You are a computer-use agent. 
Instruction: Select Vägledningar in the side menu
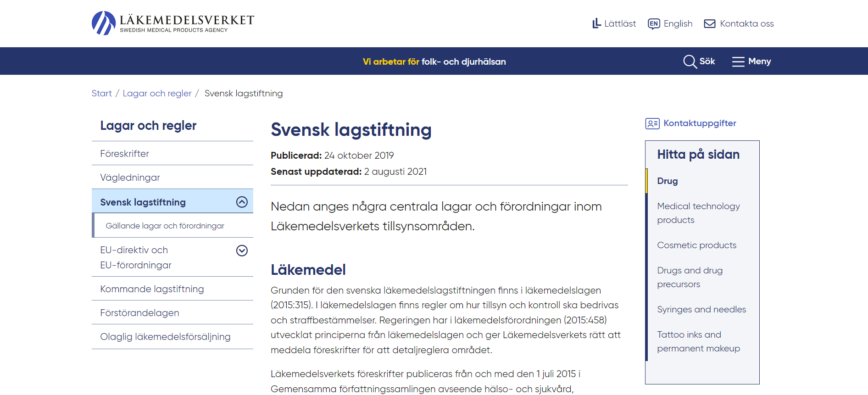pyautogui.click(x=130, y=178)
